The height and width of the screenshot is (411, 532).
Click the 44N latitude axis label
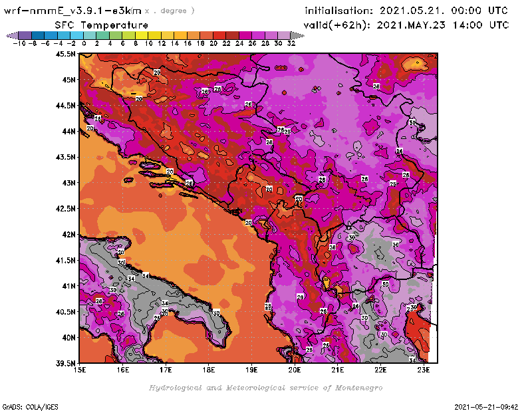pyautogui.click(x=69, y=131)
